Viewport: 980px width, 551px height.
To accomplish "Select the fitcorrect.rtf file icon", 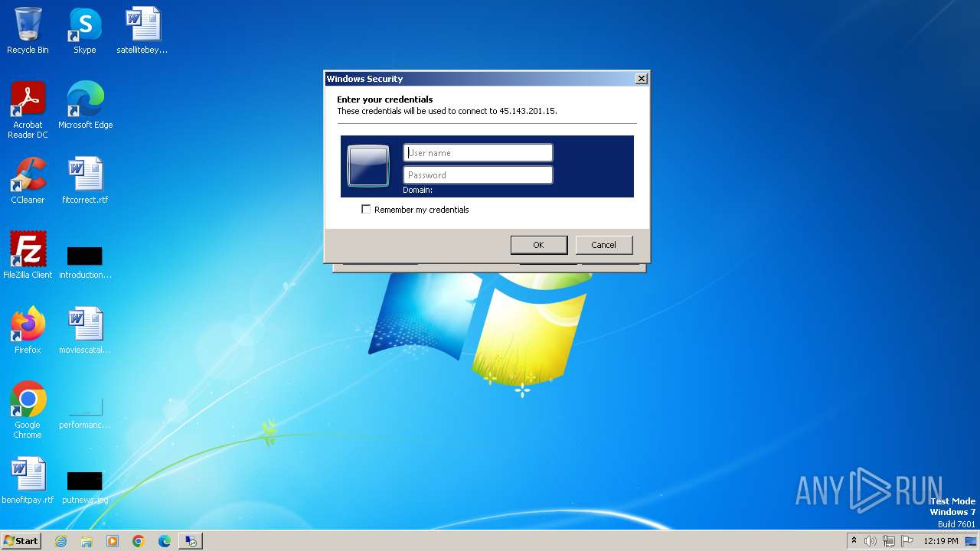I will point(85,181).
